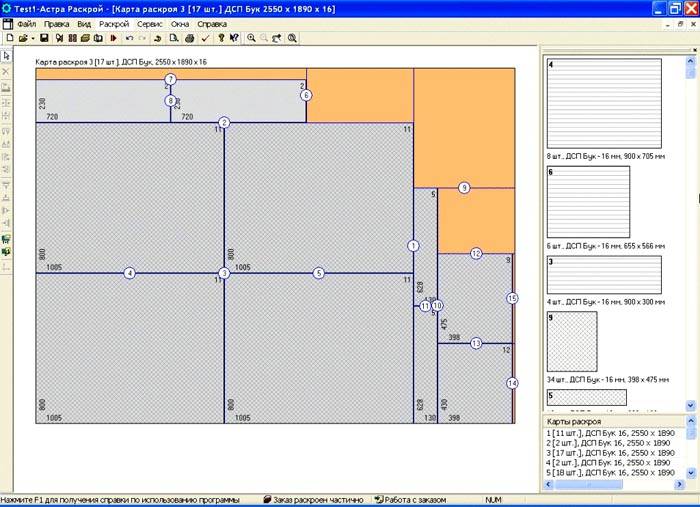
Task: Open the Раскрой menu
Action: [114, 22]
